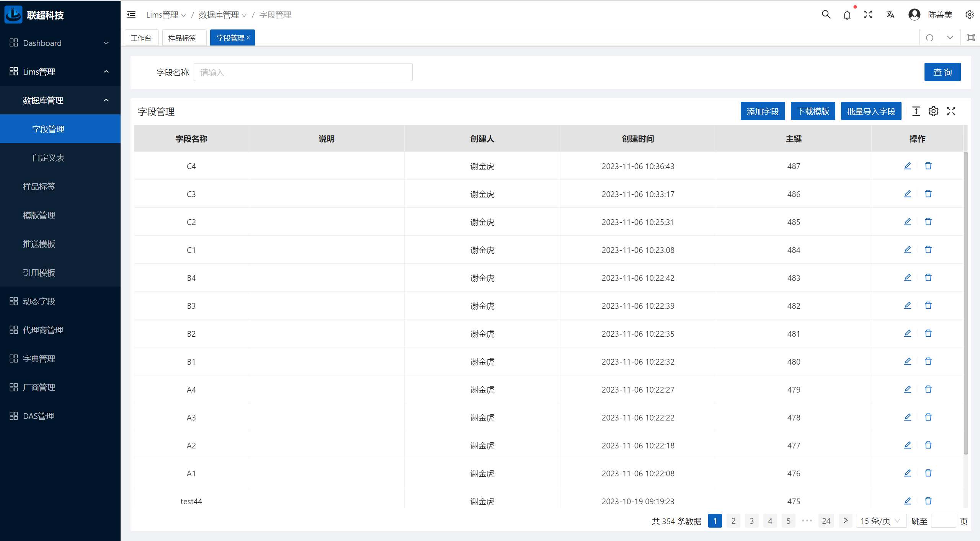This screenshot has height=541, width=980.
Task: Click the 批量导入字段 button
Action: (871, 111)
